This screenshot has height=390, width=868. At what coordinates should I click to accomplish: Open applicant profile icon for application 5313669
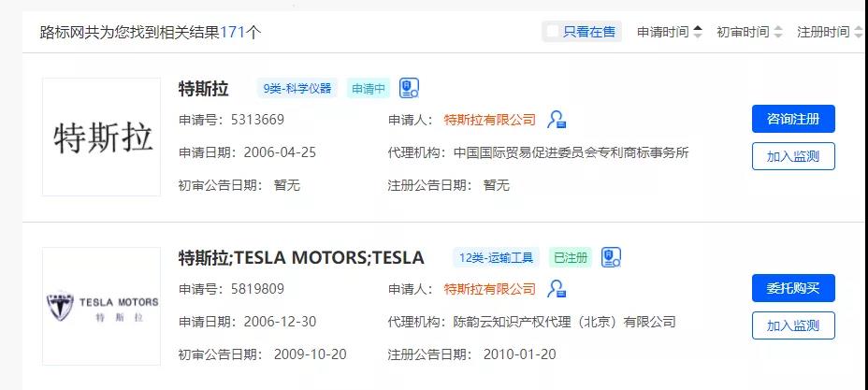click(557, 120)
